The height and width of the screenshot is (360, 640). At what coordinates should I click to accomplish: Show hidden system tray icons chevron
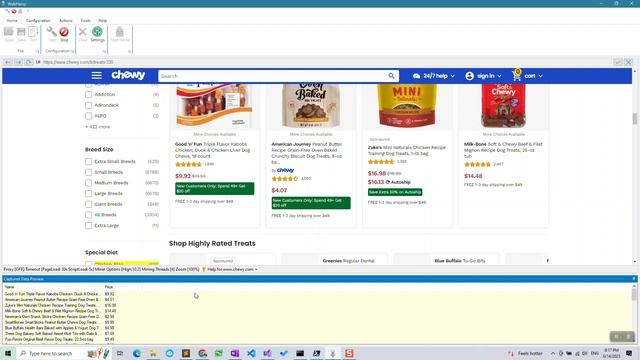coord(553,353)
